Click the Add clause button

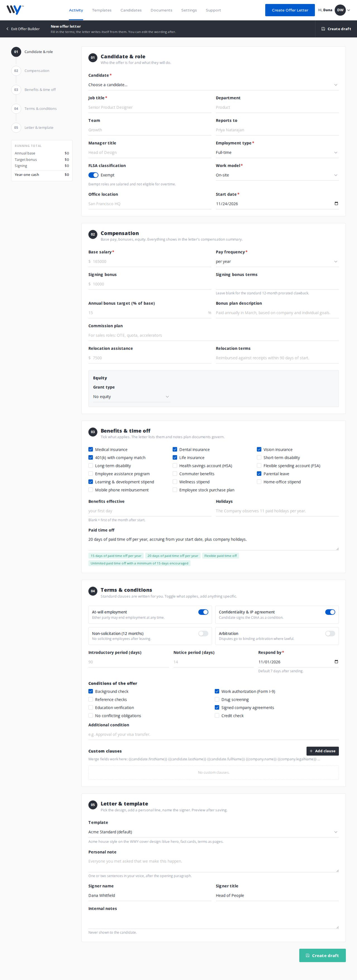click(323, 751)
